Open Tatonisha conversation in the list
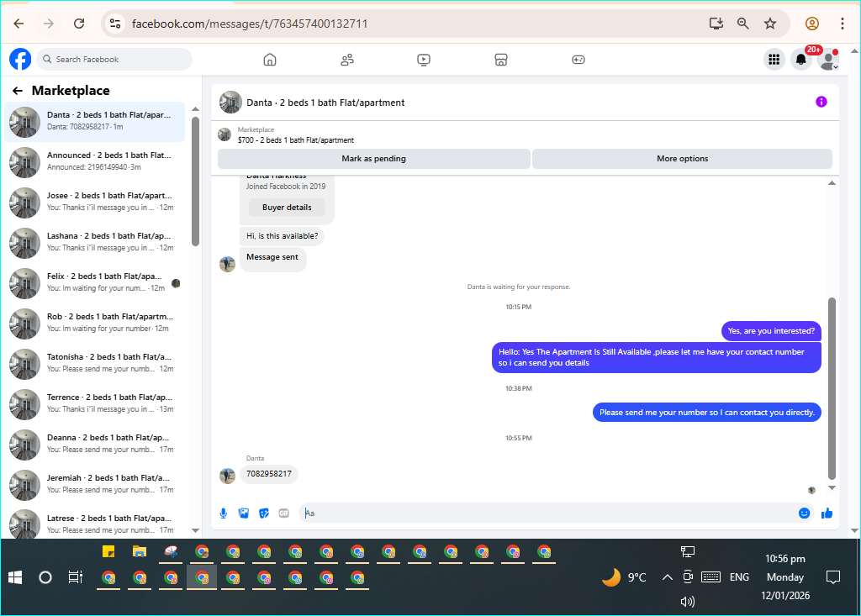This screenshot has height=616, width=861. pos(95,363)
